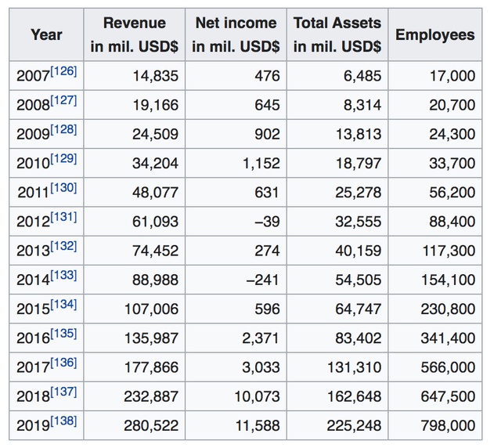
Task: Click the Employees column header
Action: pyautogui.click(x=434, y=35)
